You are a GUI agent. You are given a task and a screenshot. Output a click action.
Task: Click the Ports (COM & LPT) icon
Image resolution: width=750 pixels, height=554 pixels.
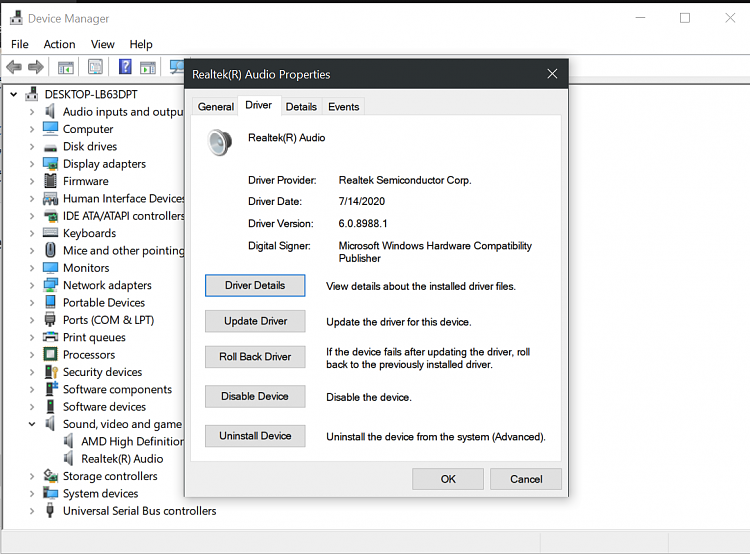click(50, 319)
